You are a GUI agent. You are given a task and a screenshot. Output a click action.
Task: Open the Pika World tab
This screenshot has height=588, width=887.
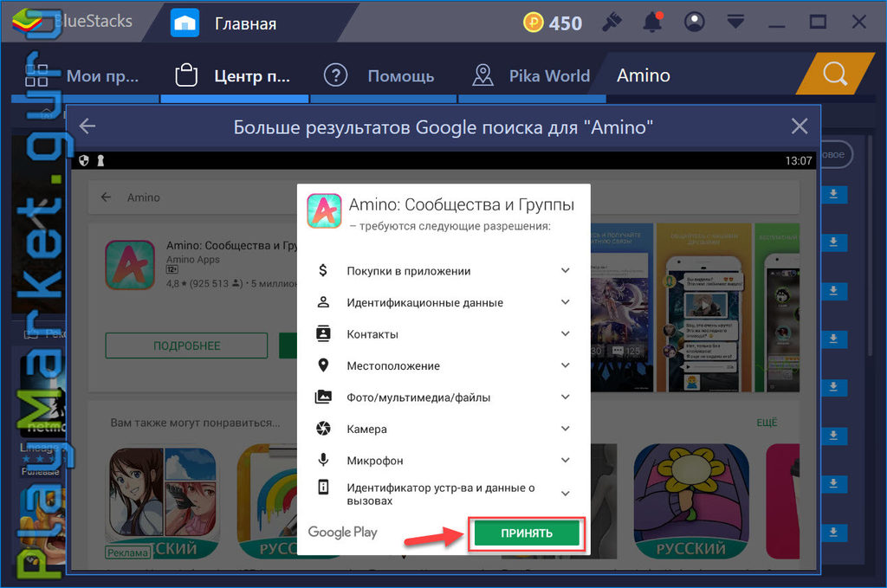(532, 75)
